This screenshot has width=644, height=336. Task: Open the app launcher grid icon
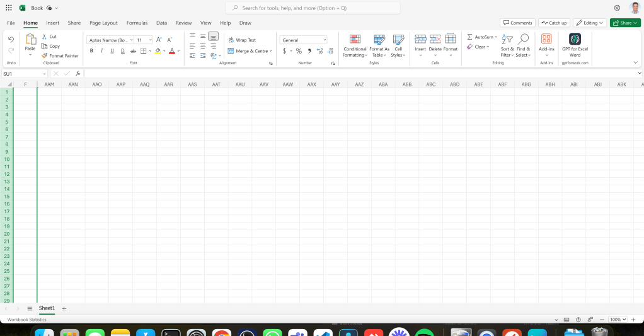click(9, 8)
